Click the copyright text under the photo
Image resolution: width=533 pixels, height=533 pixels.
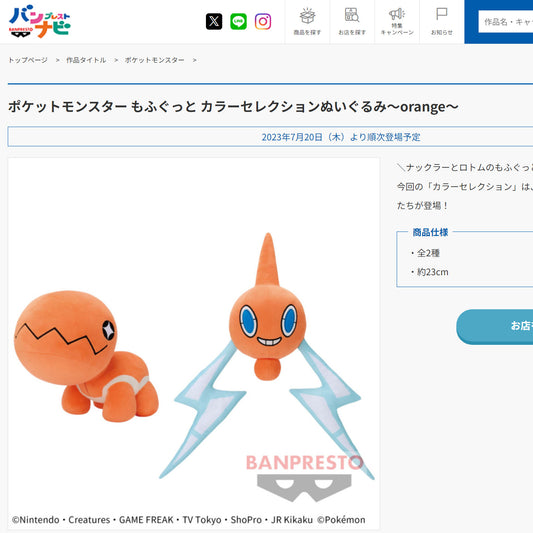189,520
